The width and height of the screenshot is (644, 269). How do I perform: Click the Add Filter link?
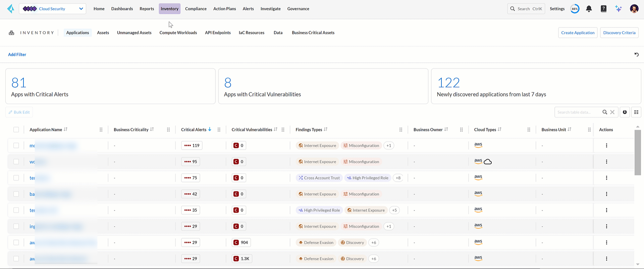(17, 54)
